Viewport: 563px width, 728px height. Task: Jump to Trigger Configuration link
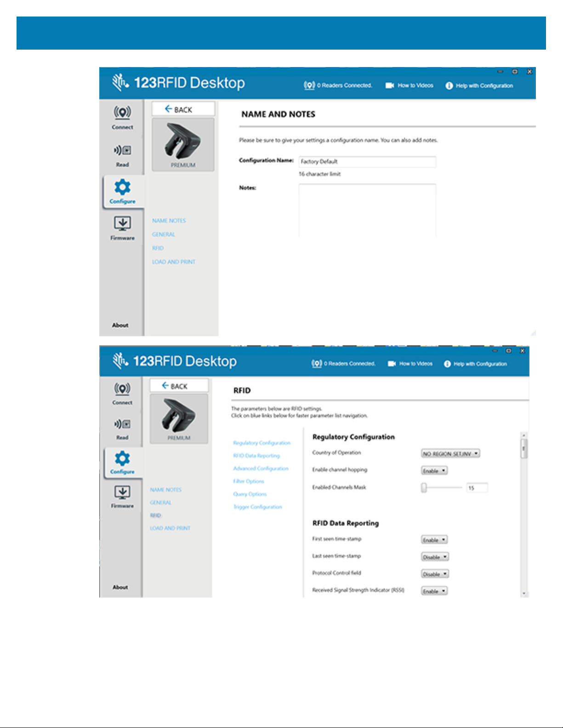(x=258, y=508)
